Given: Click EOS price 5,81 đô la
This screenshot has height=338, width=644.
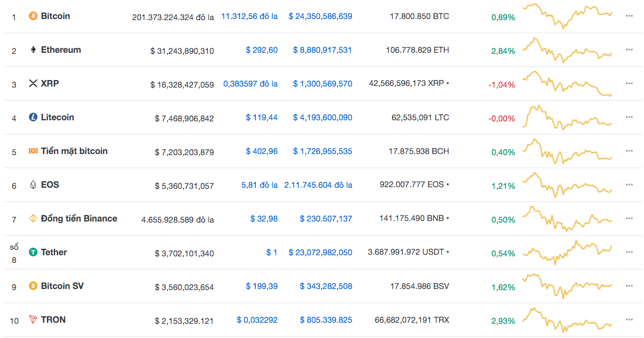Looking at the screenshot, I should pos(259,185).
